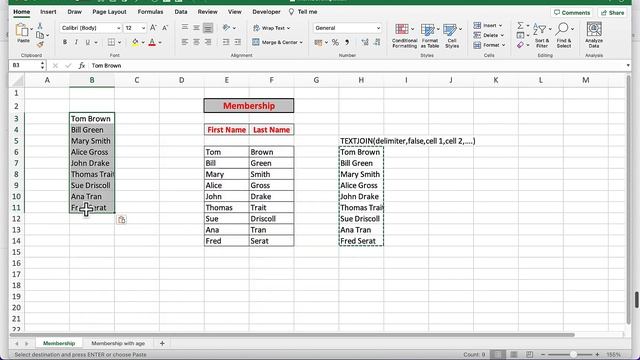Open the General number format dropdown

[378, 28]
